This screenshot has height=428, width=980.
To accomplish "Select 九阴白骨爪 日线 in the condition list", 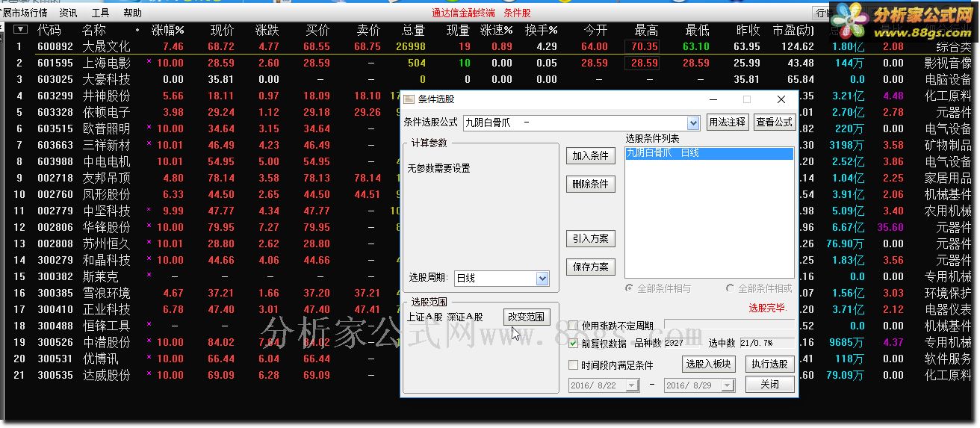I will [x=710, y=153].
